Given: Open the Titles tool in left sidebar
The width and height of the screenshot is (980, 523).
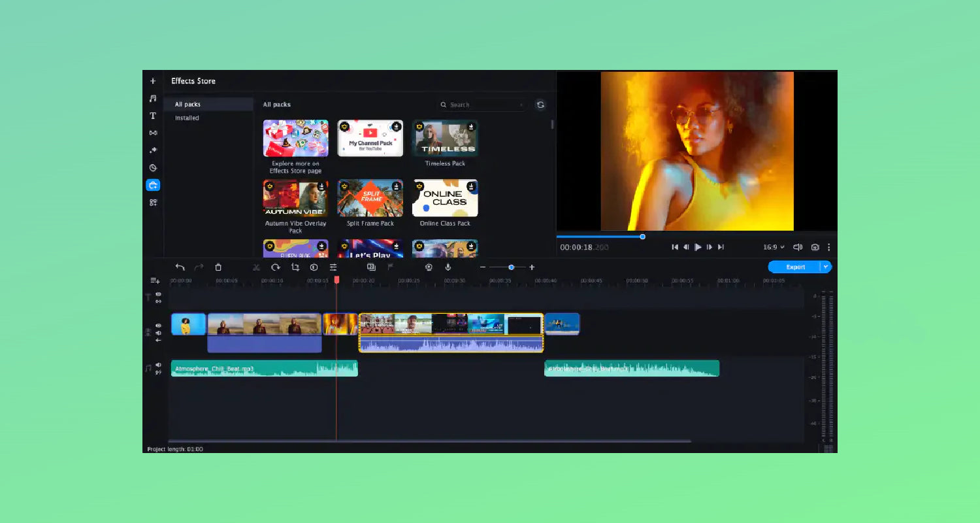Looking at the screenshot, I should (153, 116).
